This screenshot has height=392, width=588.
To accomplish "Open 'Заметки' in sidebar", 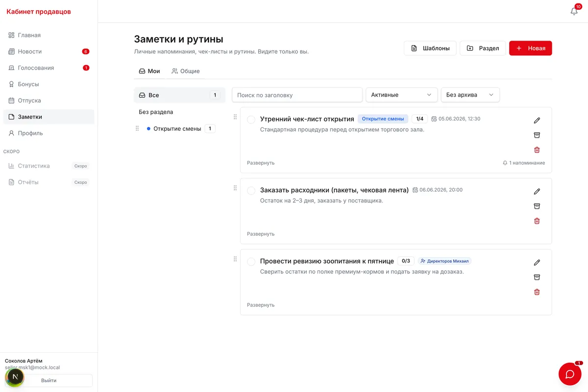I will click(x=49, y=117).
